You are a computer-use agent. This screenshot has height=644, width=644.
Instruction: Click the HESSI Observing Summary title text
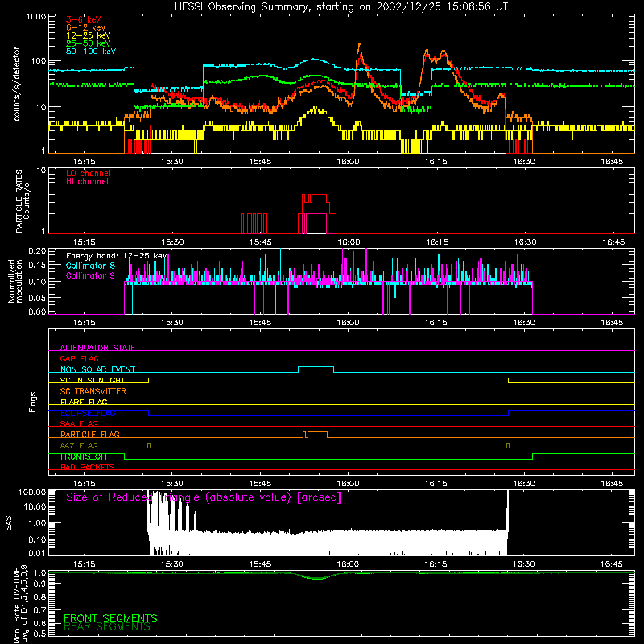pyautogui.click(x=341, y=7)
